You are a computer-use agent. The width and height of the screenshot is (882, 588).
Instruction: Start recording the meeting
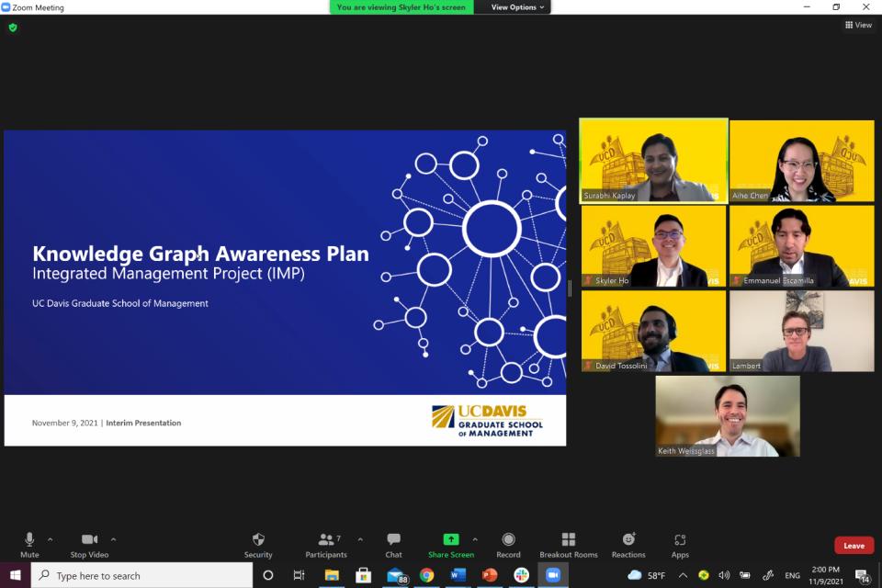coord(508,543)
